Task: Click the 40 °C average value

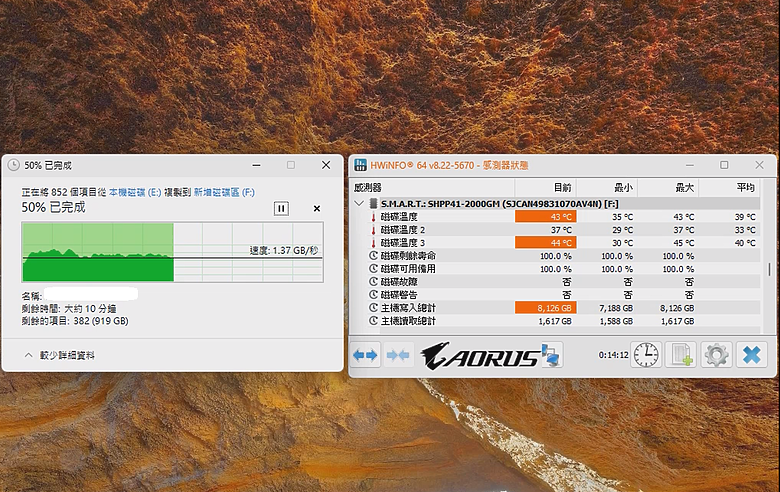Action: 745,243
